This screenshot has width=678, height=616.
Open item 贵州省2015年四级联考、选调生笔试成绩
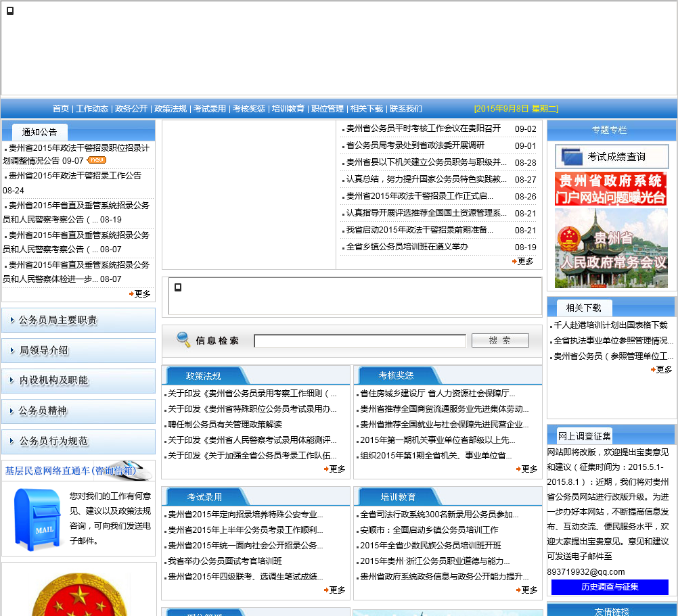pos(245,576)
